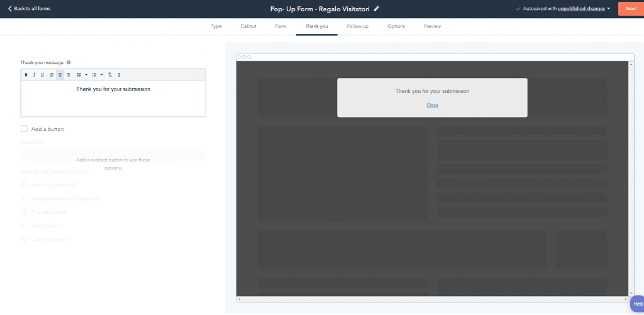Image resolution: width=644 pixels, height=315 pixels.
Task: Enable the Add a button checkbox
Action: coord(25,129)
